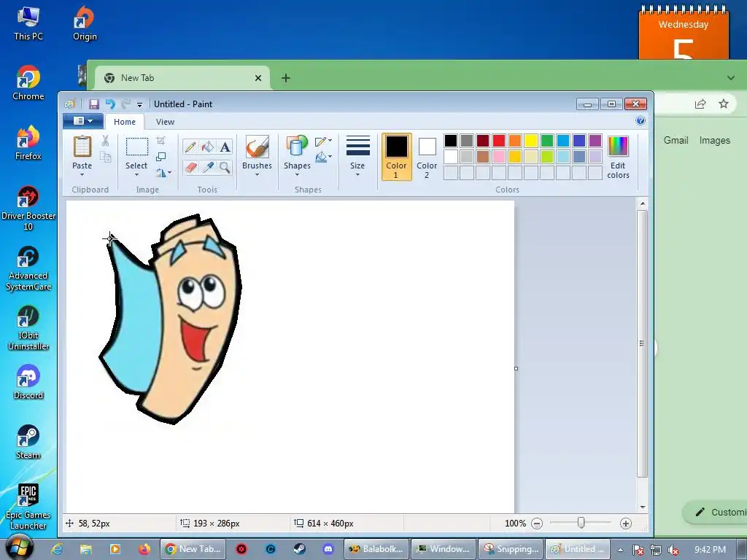The height and width of the screenshot is (560, 747).
Task: Open the Images link in Chrome
Action: point(715,141)
